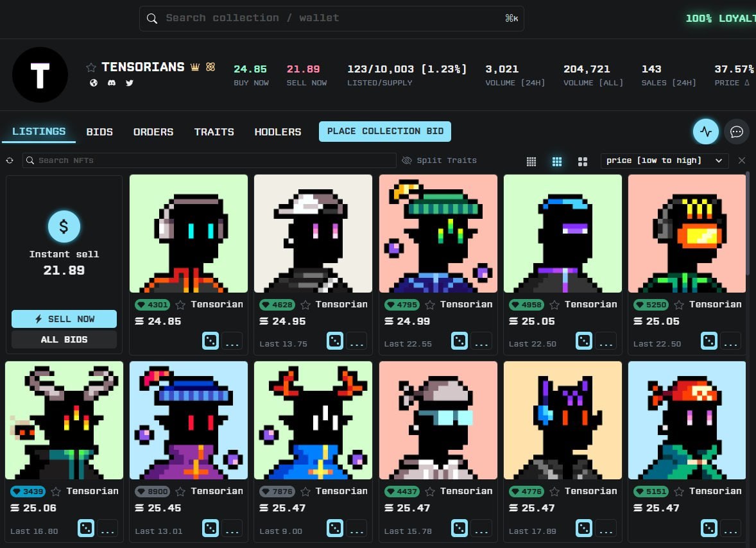Click the 100% Loyalty link

tap(720, 19)
